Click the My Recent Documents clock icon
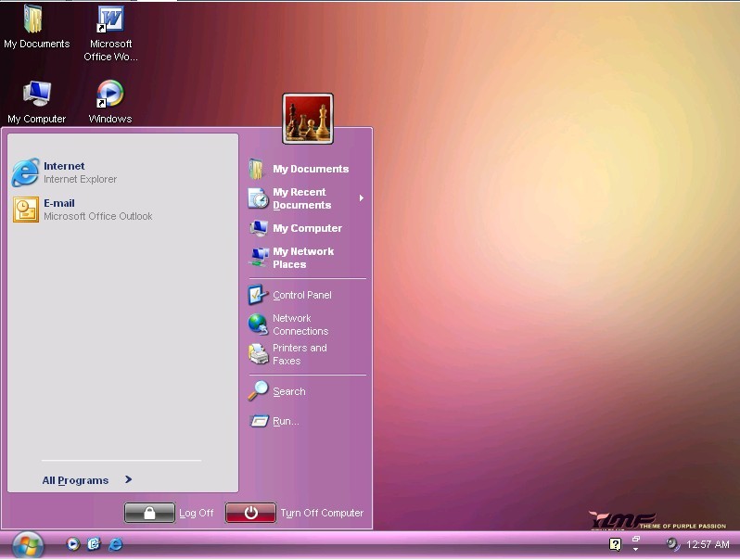This screenshot has height=560, width=740. pyautogui.click(x=258, y=198)
